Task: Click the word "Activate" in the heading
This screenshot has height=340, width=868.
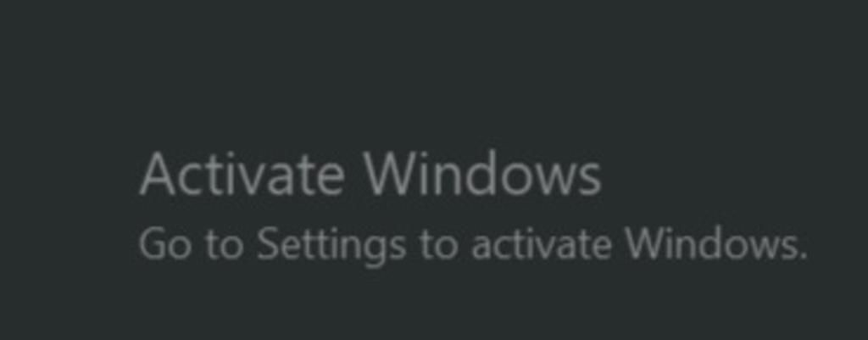Action: pos(242,174)
